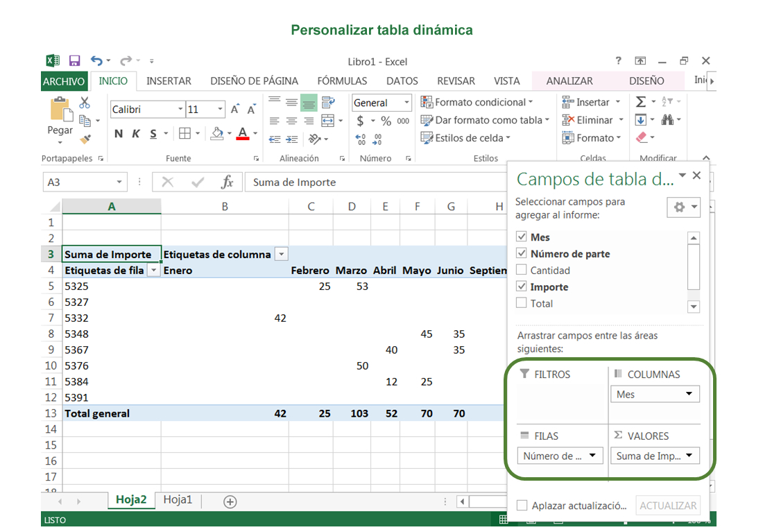Switch to the INSERTAR ribbon tab
Screen dimensions: 763x532
tap(169, 81)
